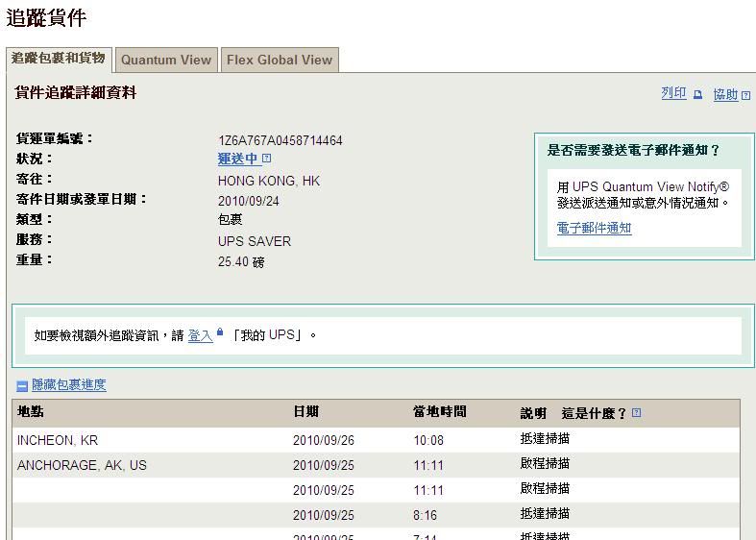Click the 隱藏包裹進度 link
Screen dimensions: 756x540
(69, 385)
